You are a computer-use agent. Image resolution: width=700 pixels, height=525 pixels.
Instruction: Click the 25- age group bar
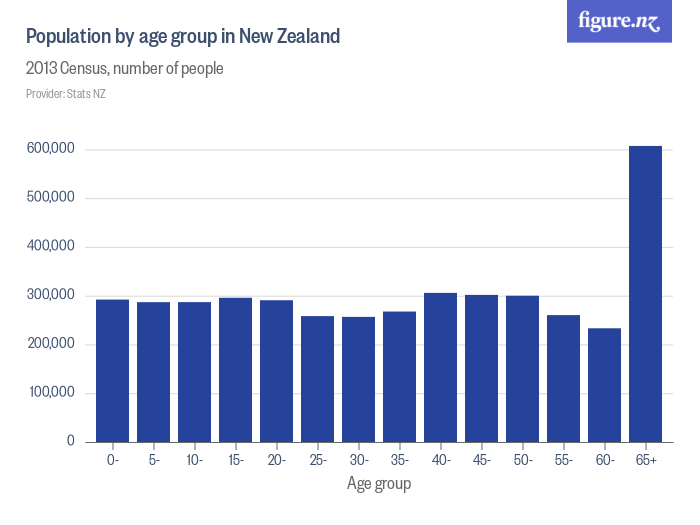point(317,378)
